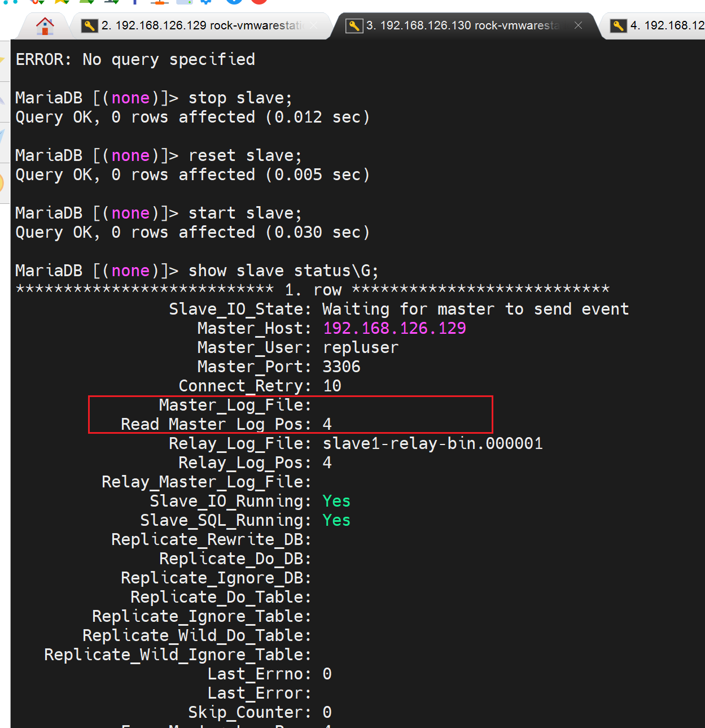Click key icon on 192.168.126.130 tab
705x728 pixels.
click(354, 25)
